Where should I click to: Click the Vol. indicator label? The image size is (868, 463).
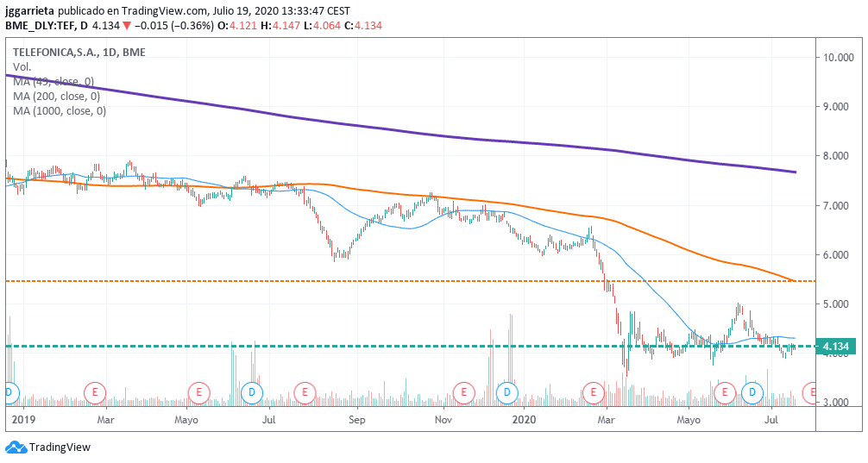pyautogui.click(x=22, y=67)
